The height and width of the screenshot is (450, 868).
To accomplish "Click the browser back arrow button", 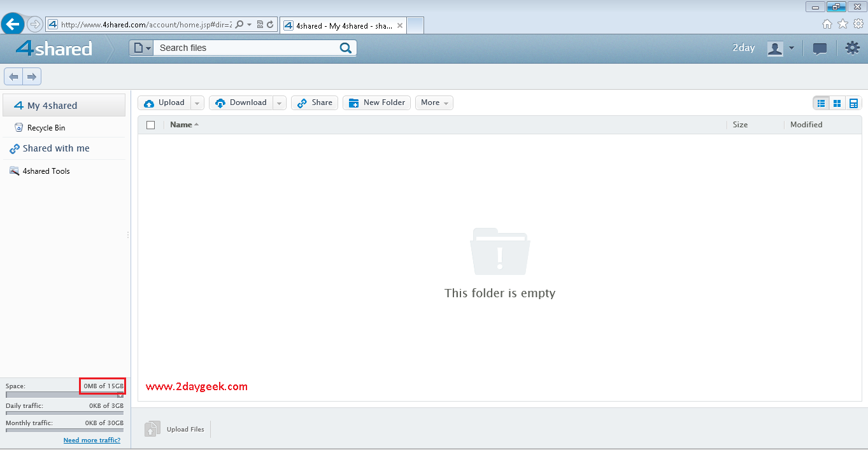I will pyautogui.click(x=13, y=24).
